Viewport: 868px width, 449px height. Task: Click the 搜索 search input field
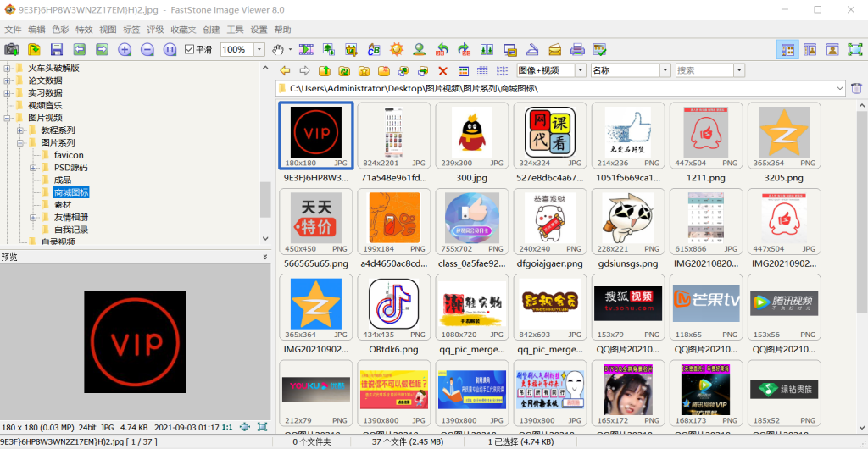click(703, 71)
